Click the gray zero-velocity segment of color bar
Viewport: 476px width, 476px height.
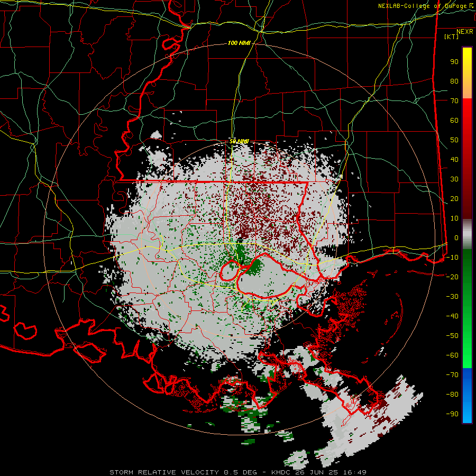pos(467,234)
